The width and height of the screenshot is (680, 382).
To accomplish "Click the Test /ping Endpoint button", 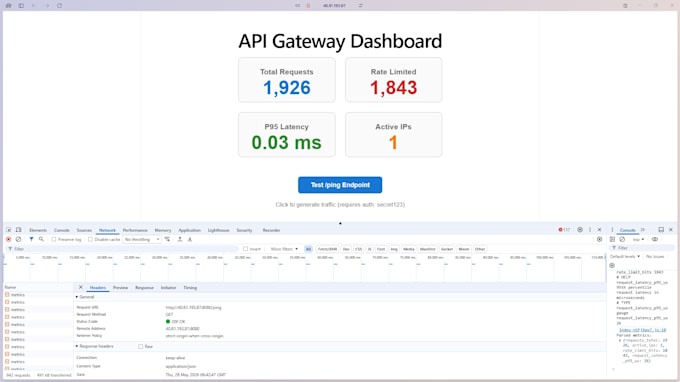I will (x=340, y=185).
